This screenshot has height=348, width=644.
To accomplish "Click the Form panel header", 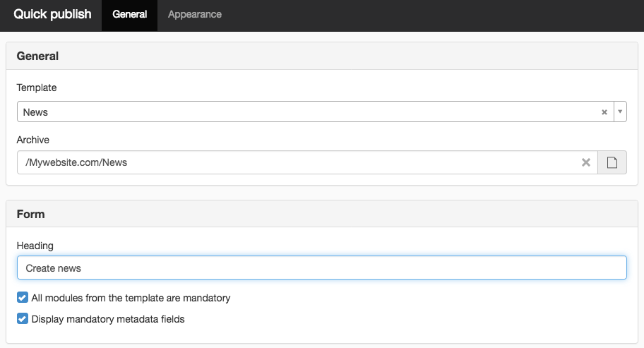I will pyautogui.click(x=322, y=214).
